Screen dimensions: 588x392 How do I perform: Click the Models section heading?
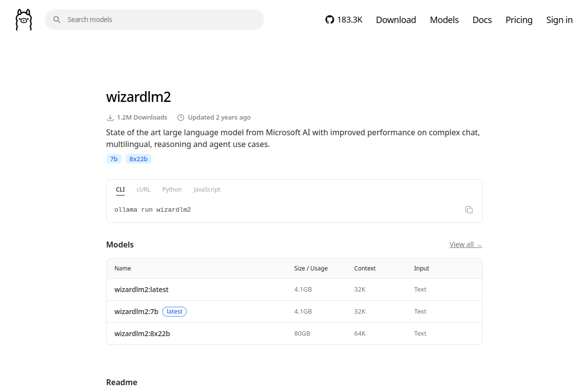pos(120,245)
